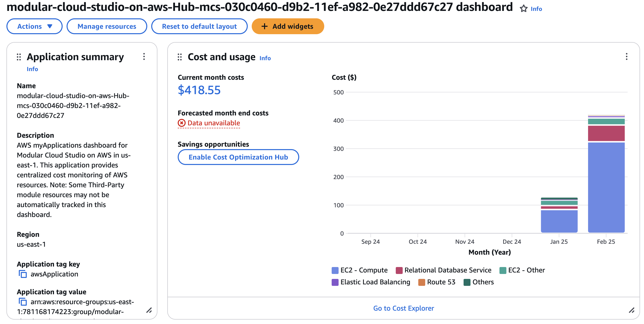Click the Manage resources button
The width and height of the screenshot is (644, 324).
pyautogui.click(x=107, y=26)
